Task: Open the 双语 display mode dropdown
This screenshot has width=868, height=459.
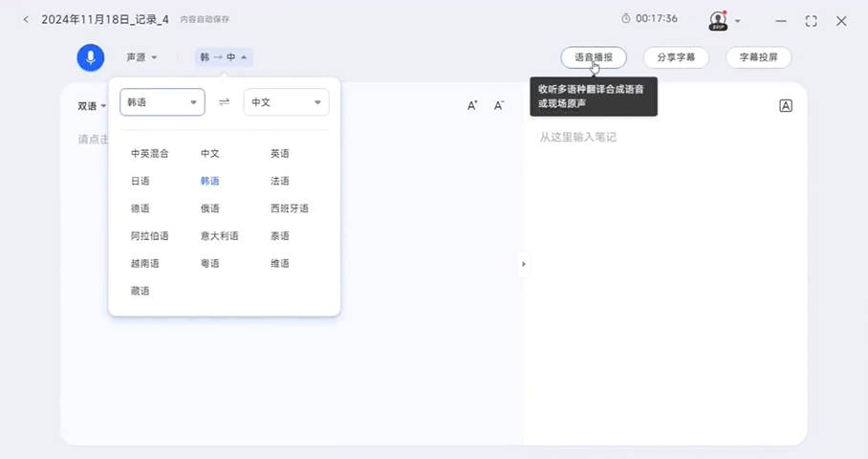Action: (x=92, y=106)
